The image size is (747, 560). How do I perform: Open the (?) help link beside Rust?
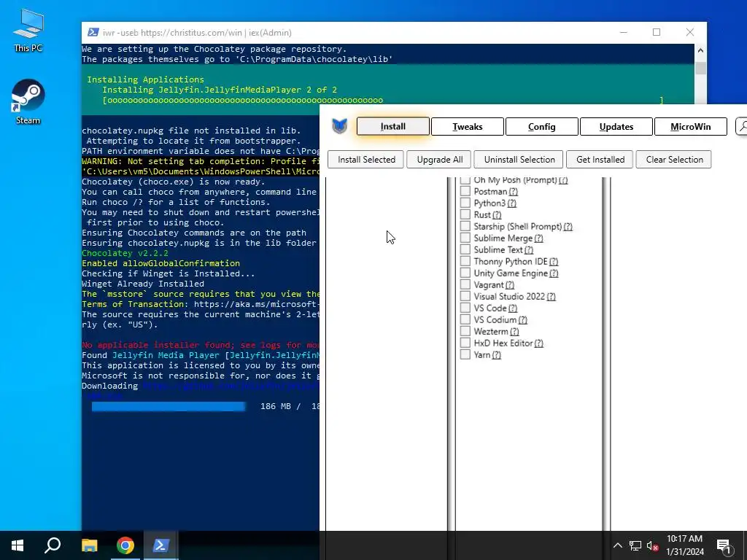tap(497, 215)
